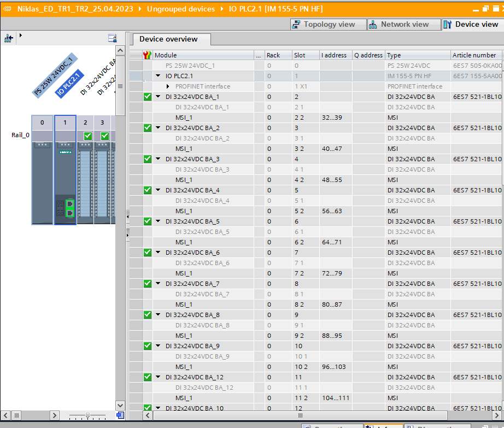Click the diagnostics column header icon

(147, 55)
